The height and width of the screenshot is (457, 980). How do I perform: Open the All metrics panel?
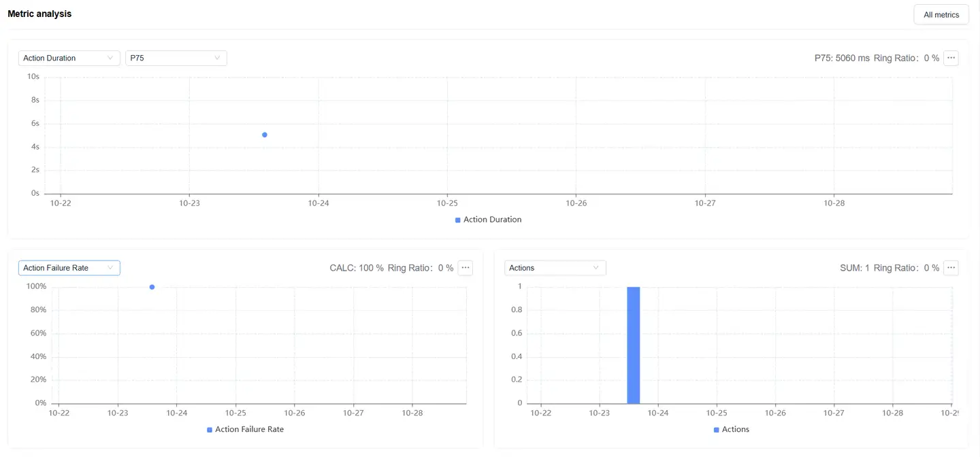pyautogui.click(x=941, y=14)
